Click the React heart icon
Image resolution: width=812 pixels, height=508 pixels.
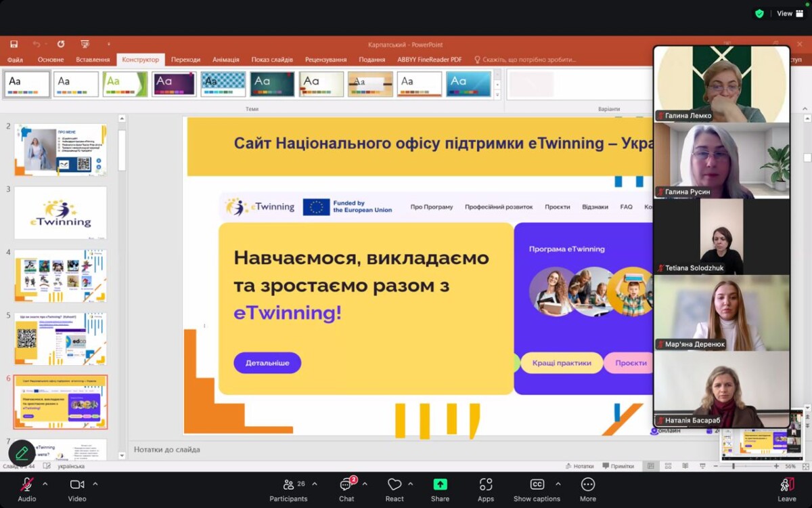click(x=394, y=485)
